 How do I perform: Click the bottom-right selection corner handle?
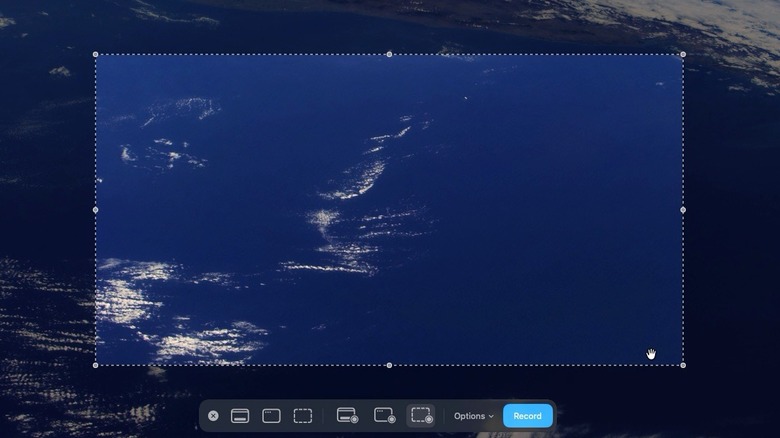[682, 365]
